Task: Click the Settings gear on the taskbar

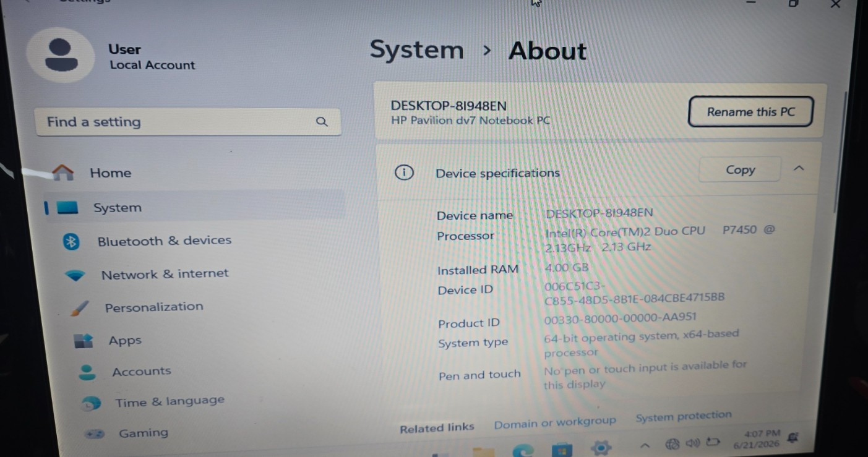Action: click(601, 448)
